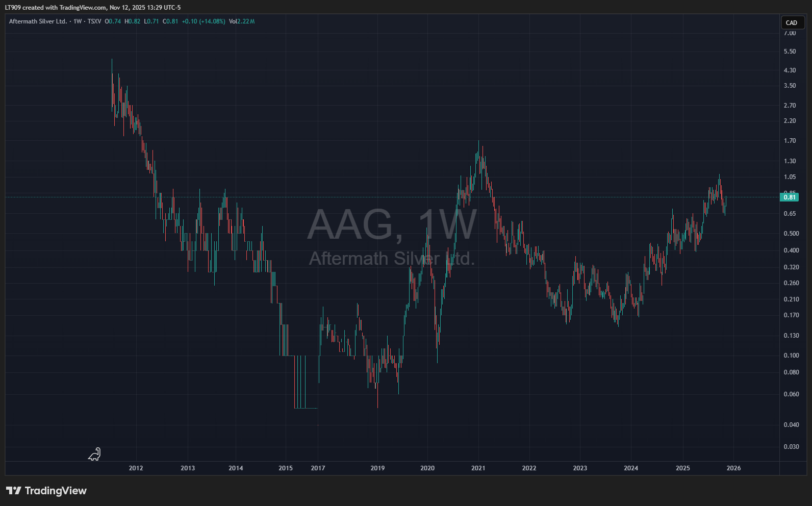This screenshot has width=812, height=506.
Task: Click the 1W interval in chart legend
Action: point(78,21)
